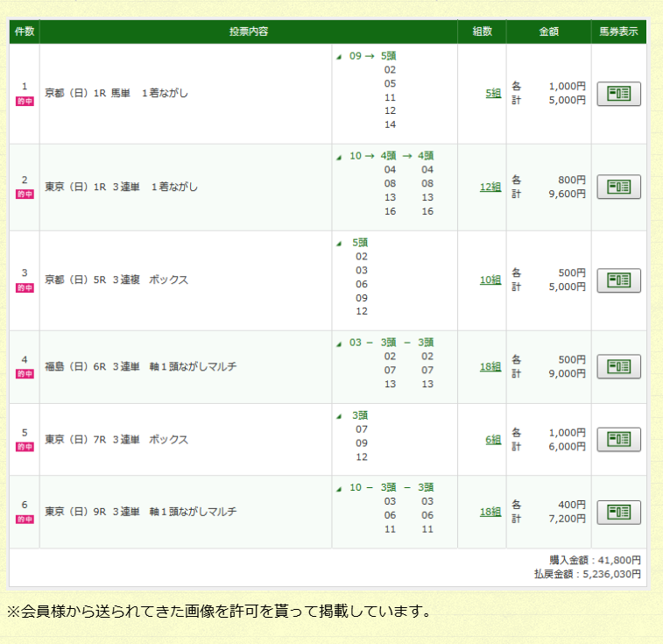Viewport: 663px width, 644px height.
Task: Show ticket for 東京 9R 3連単 マルチ bet
Action: 618,512
